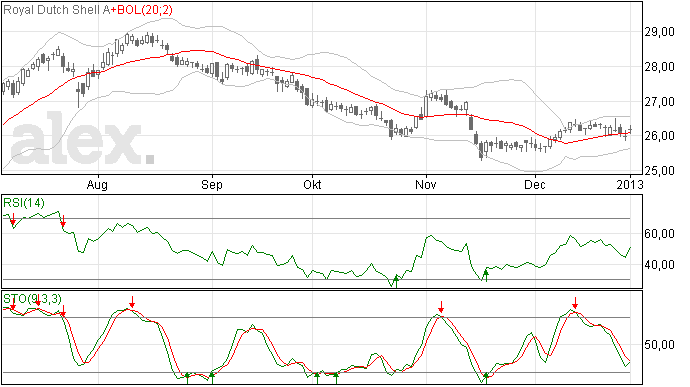Viewport: 690px width, 387px height.
Task: Click the STO red sell arrow in mid-December
Action: click(x=575, y=303)
